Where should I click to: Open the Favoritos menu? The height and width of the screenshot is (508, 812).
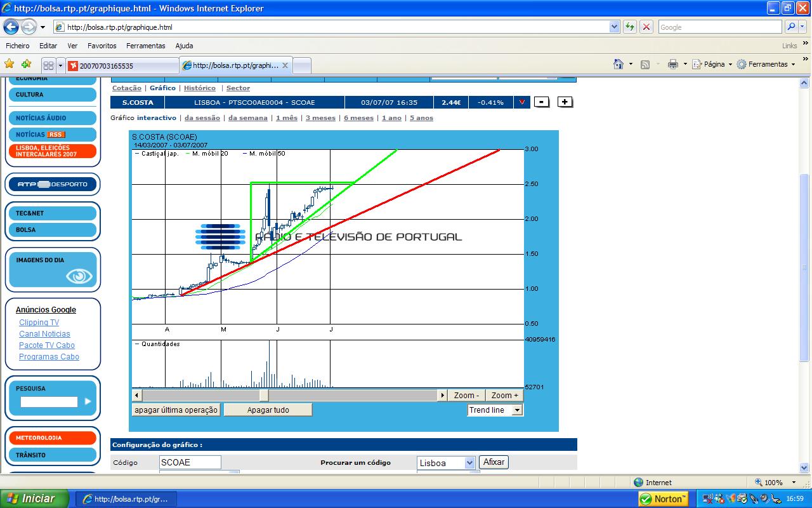click(x=101, y=46)
